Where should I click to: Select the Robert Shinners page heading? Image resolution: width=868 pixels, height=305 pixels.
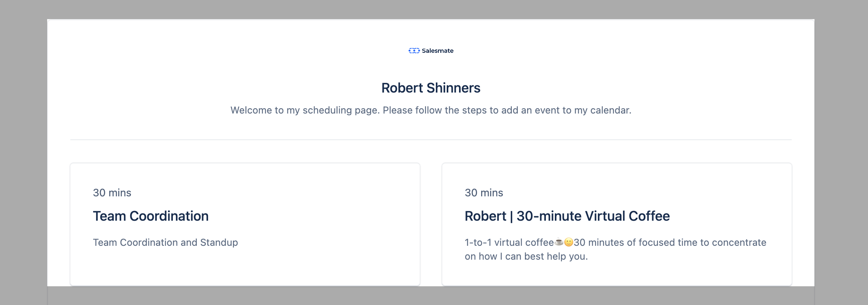pyautogui.click(x=431, y=88)
